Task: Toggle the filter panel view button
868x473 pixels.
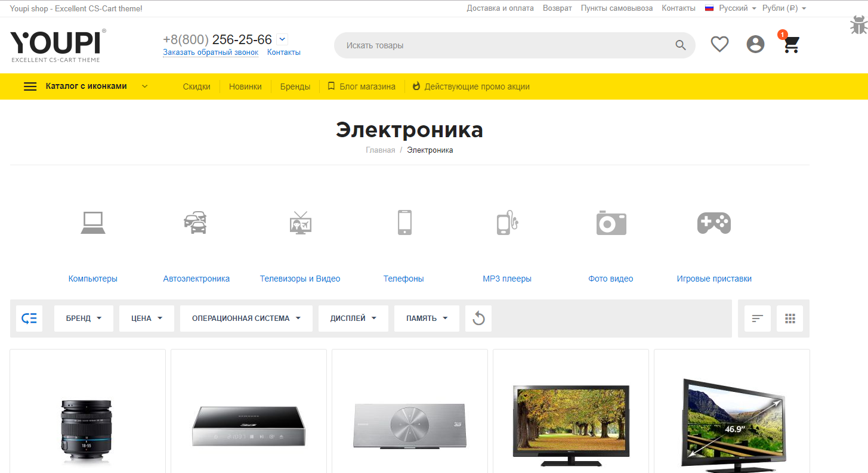Action: click(29, 319)
